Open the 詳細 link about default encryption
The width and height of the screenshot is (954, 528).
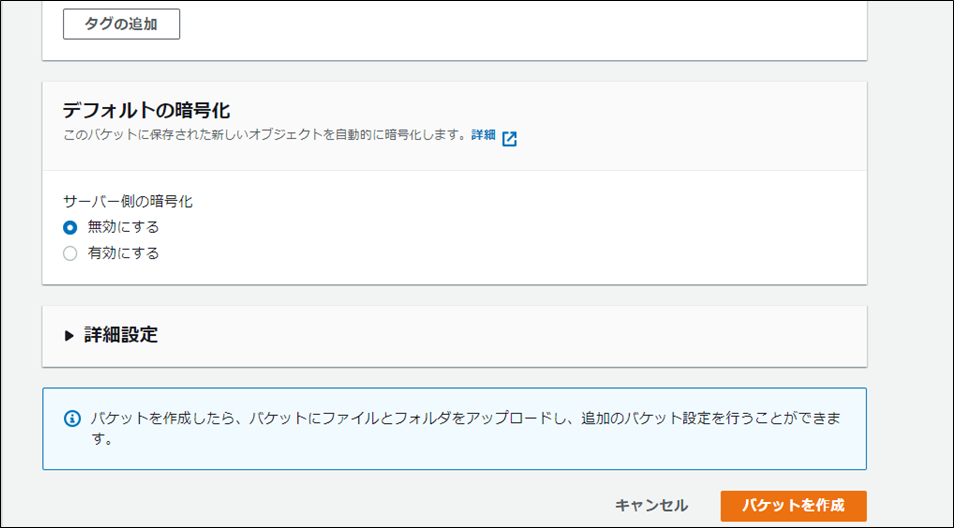483,135
